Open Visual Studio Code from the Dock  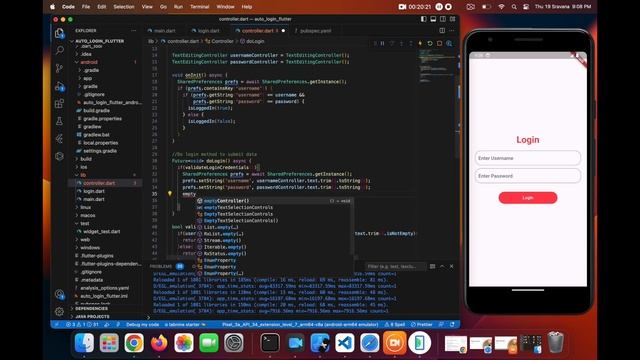pyautogui.click(x=344, y=342)
